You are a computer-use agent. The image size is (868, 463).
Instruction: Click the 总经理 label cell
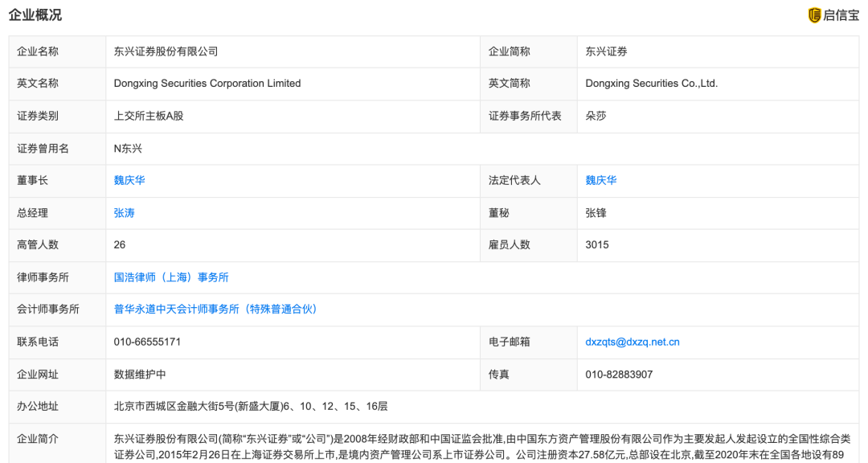pos(57,213)
